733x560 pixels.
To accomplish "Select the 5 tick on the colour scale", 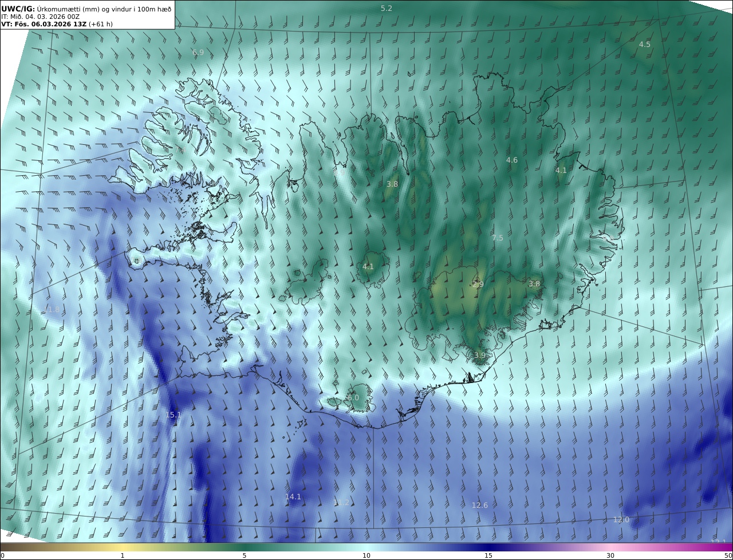I will [245, 555].
